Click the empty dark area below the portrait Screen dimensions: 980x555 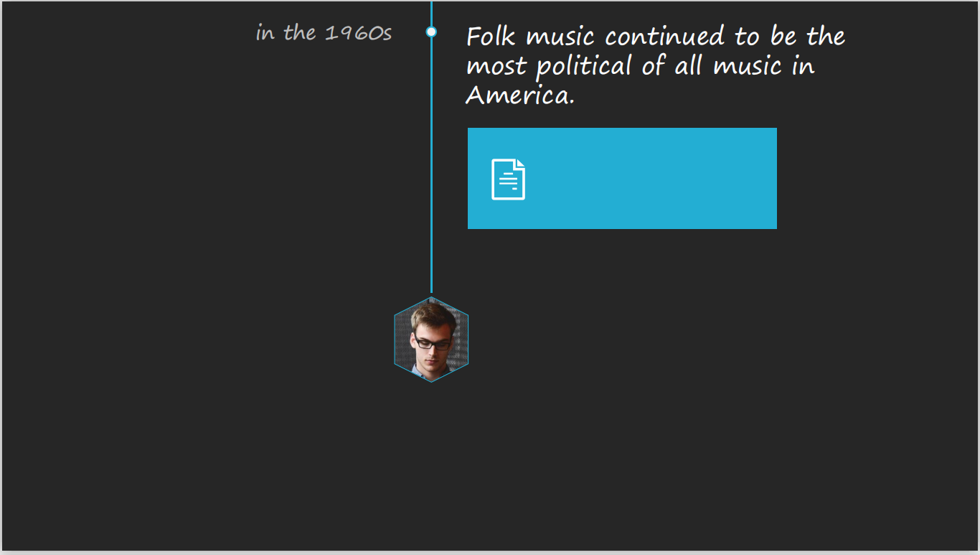431,467
